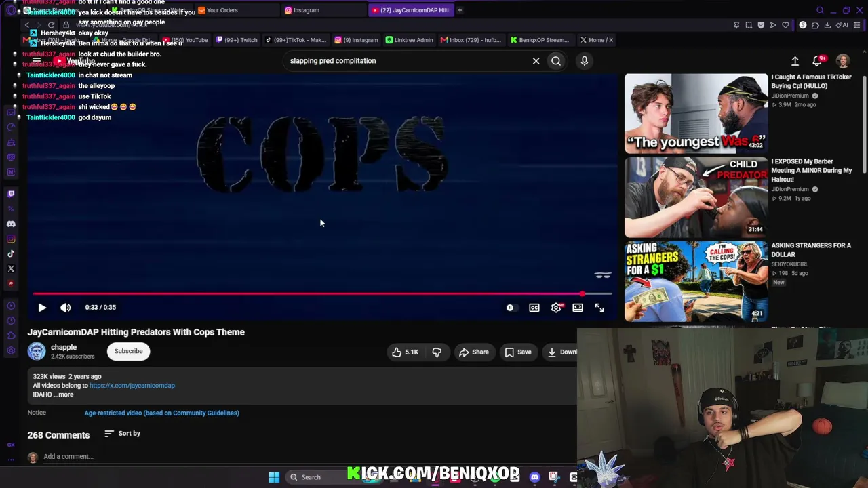Open the comments Sort by dropdown

pos(123,434)
